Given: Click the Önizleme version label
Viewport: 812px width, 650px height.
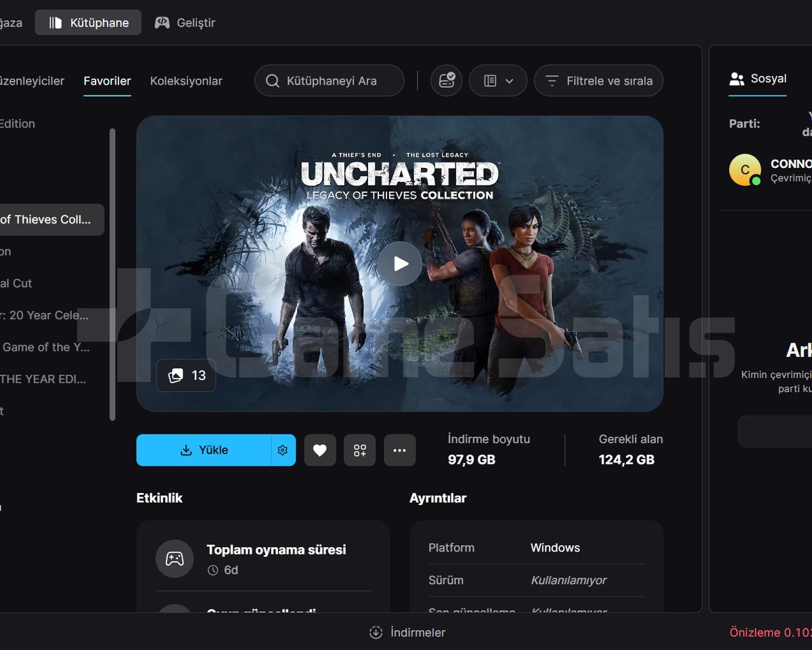Looking at the screenshot, I should (771, 632).
